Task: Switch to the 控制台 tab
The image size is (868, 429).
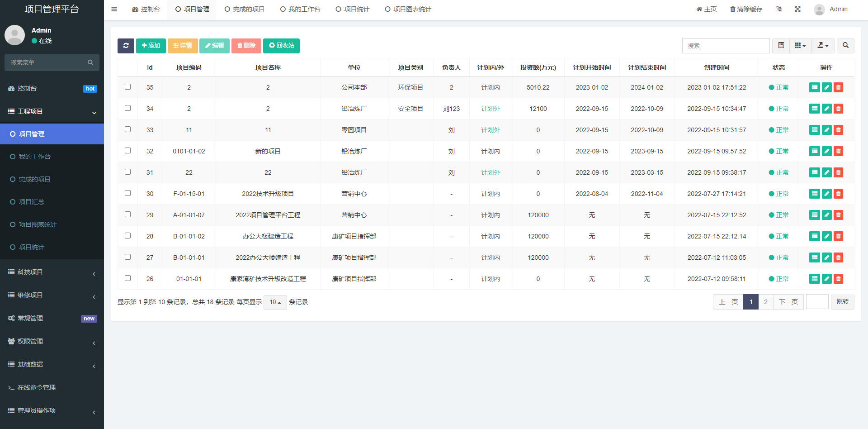Action: coord(146,9)
